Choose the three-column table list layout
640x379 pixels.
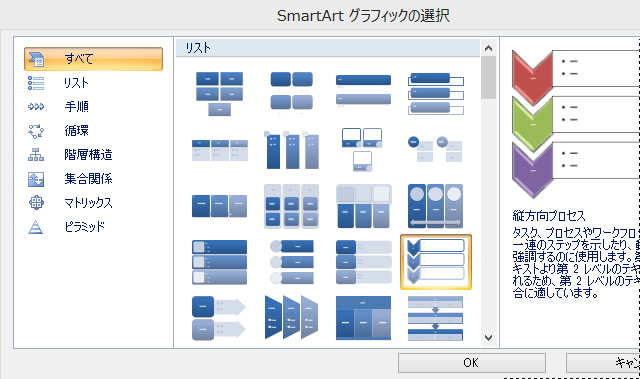tap(220, 150)
